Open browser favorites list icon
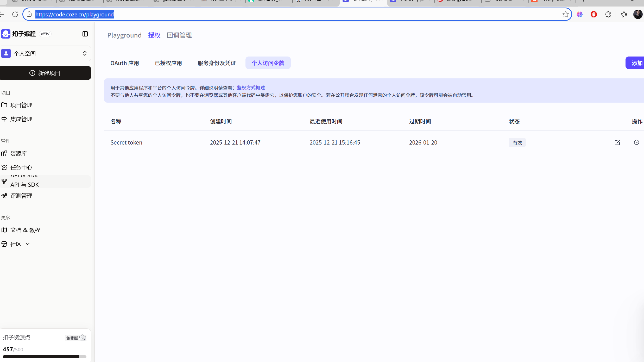 pos(624,14)
